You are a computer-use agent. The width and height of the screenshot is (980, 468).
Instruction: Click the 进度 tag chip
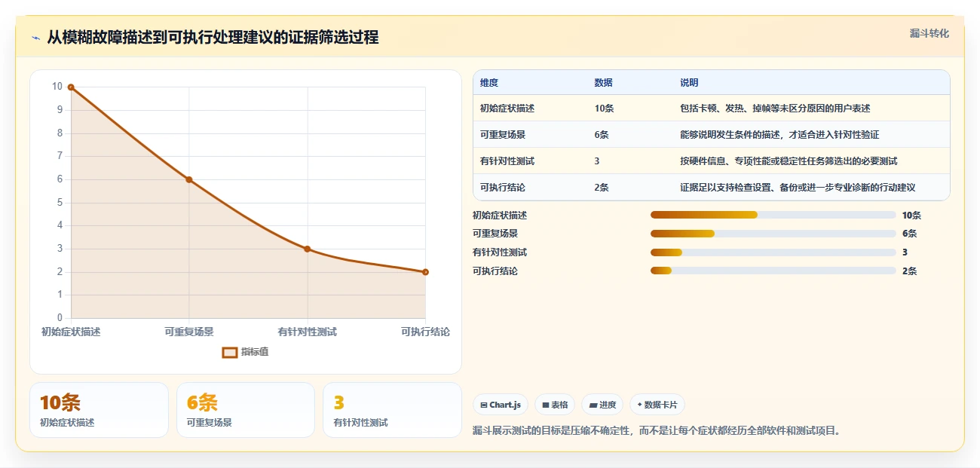click(602, 405)
